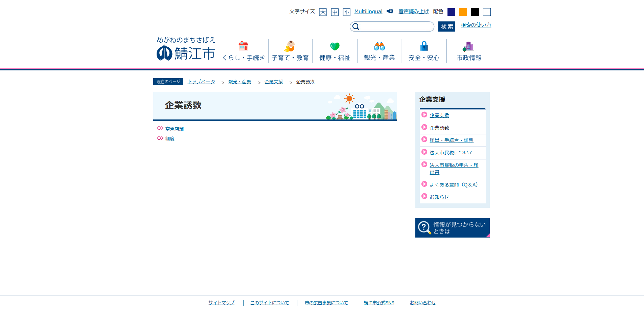Open sidebar 法人市民税について link

click(x=452, y=153)
